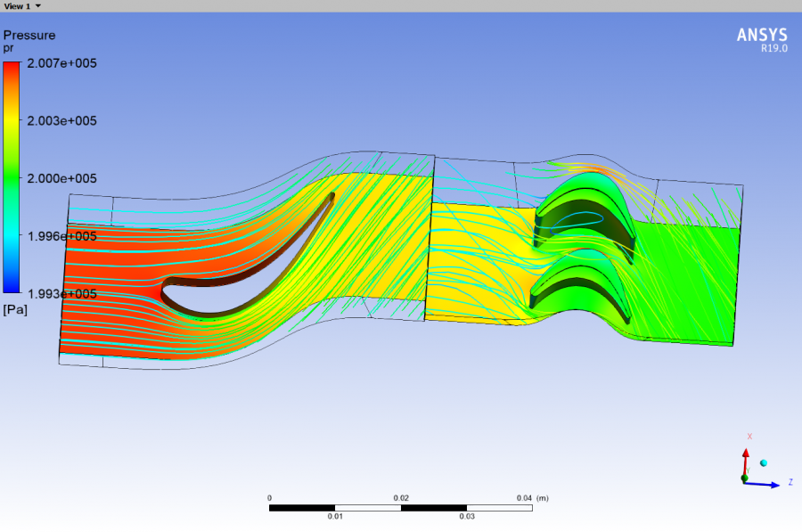Click the 2.000e+005 legend mid label
The image size is (802, 532).
point(63,178)
